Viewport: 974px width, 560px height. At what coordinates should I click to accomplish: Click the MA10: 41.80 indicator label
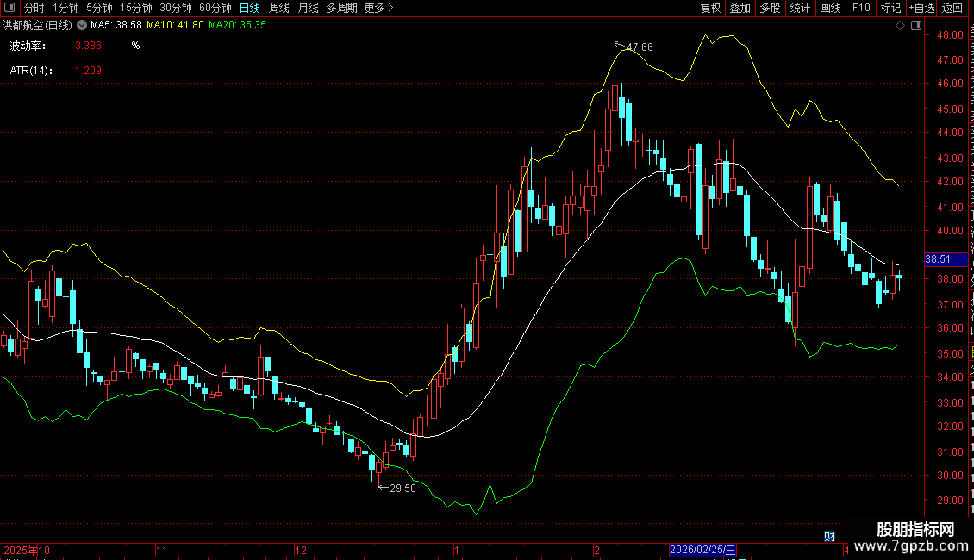click(x=175, y=26)
